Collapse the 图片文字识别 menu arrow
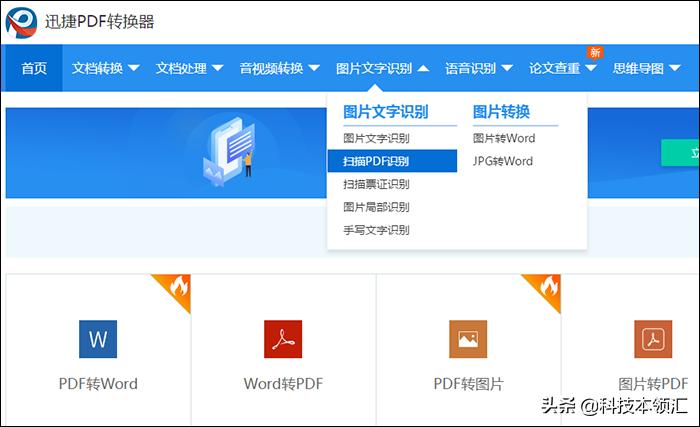Viewport: 700px width, 427px height. point(423,68)
